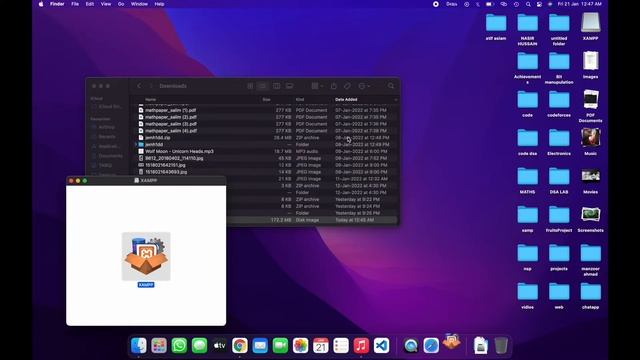Click the search icon in Finder Downloads toolbar
Screen dimensions: 640x360
click(x=391, y=86)
